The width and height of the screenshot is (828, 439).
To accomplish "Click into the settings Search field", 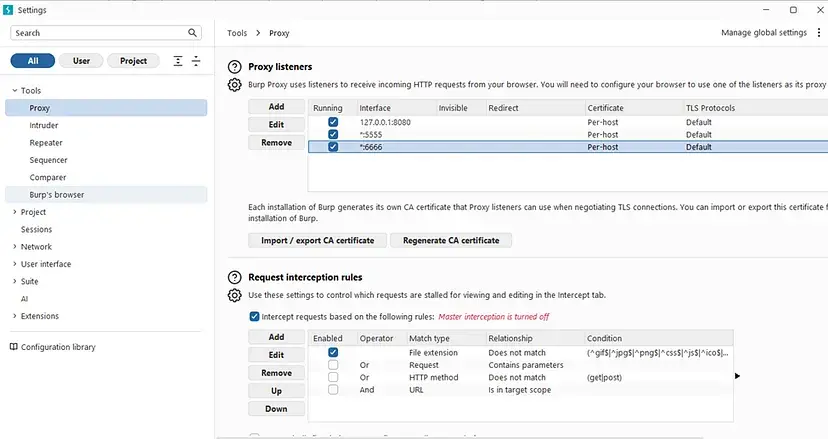I will pos(100,33).
